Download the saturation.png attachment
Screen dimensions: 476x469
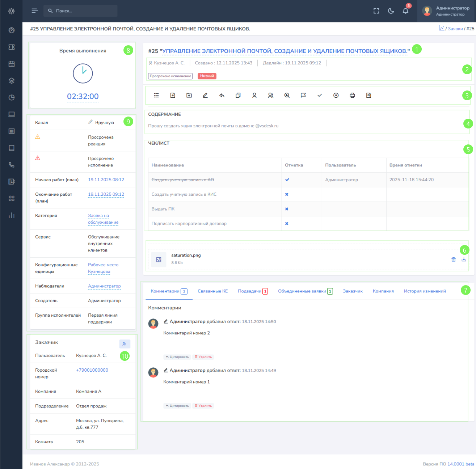click(464, 259)
